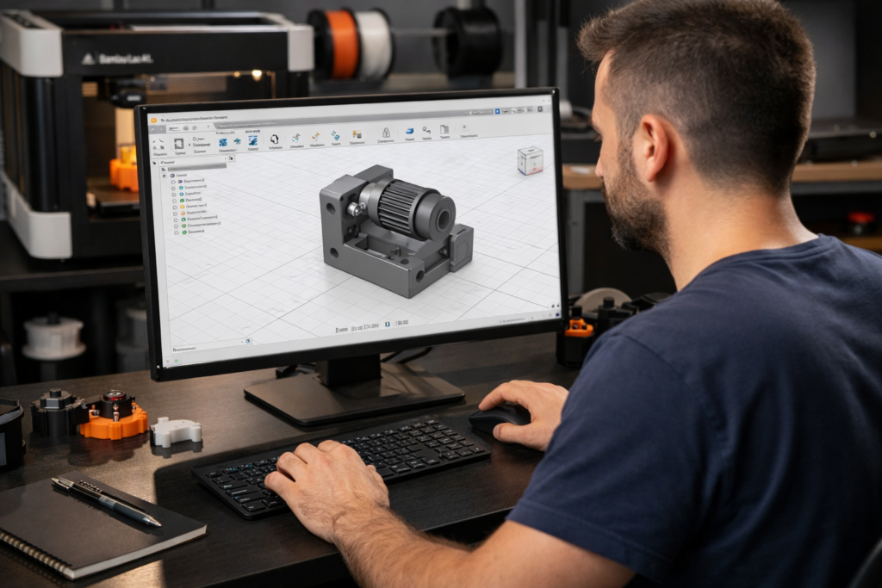
Task: Click the document page icon in the toolbar
Action: coord(444,131)
